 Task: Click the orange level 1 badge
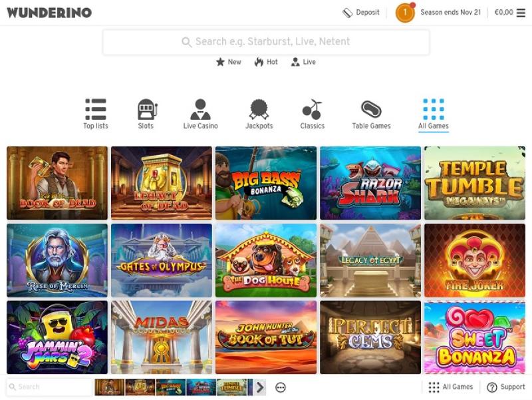click(x=405, y=13)
